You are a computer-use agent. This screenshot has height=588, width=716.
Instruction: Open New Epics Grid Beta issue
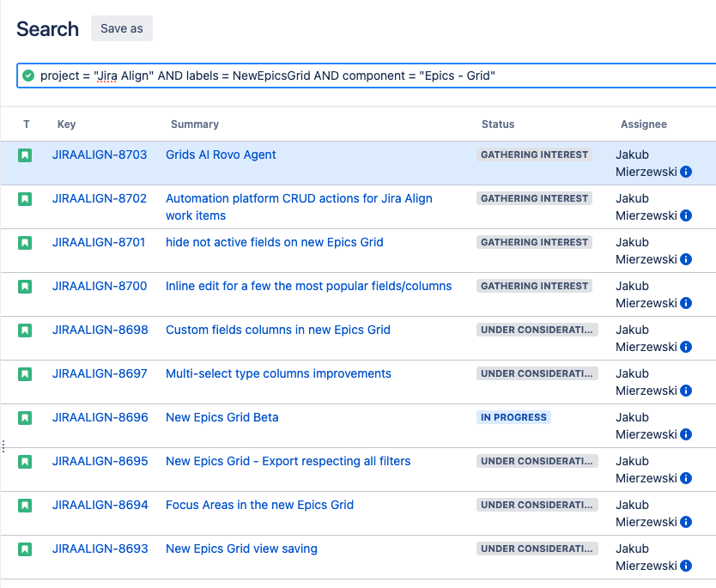tap(221, 417)
